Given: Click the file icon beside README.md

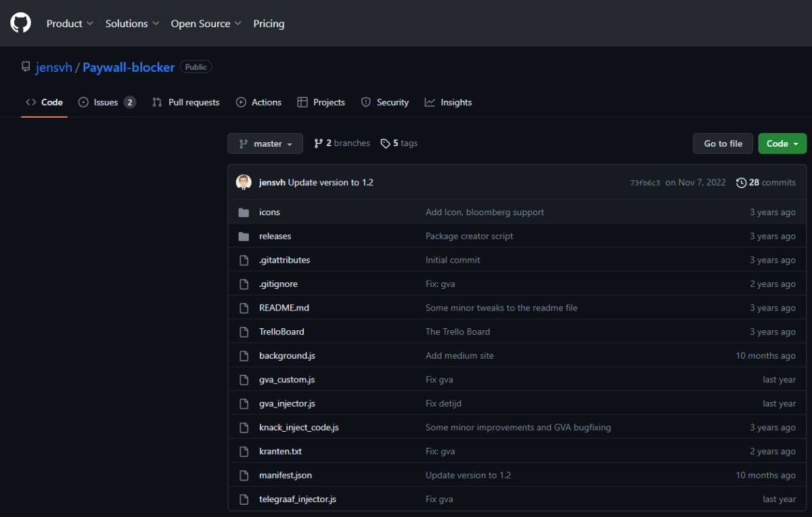Looking at the screenshot, I should 244,308.
